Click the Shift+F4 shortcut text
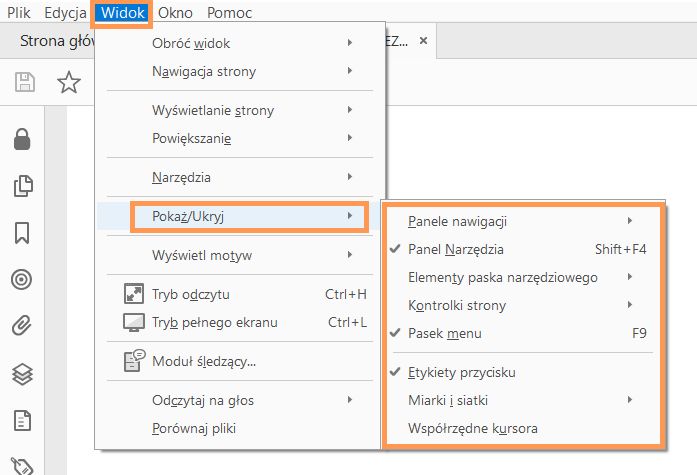697x475 pixels. (621, 249)
